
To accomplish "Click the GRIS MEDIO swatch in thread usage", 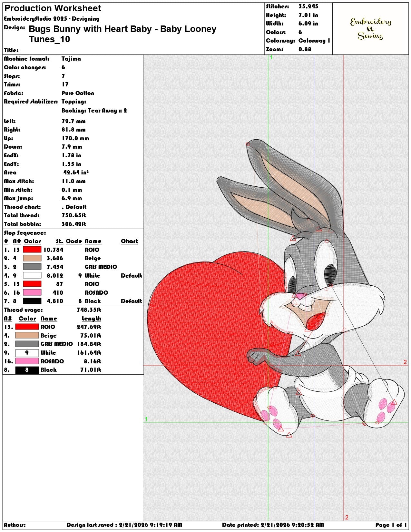I will (27, 344).
